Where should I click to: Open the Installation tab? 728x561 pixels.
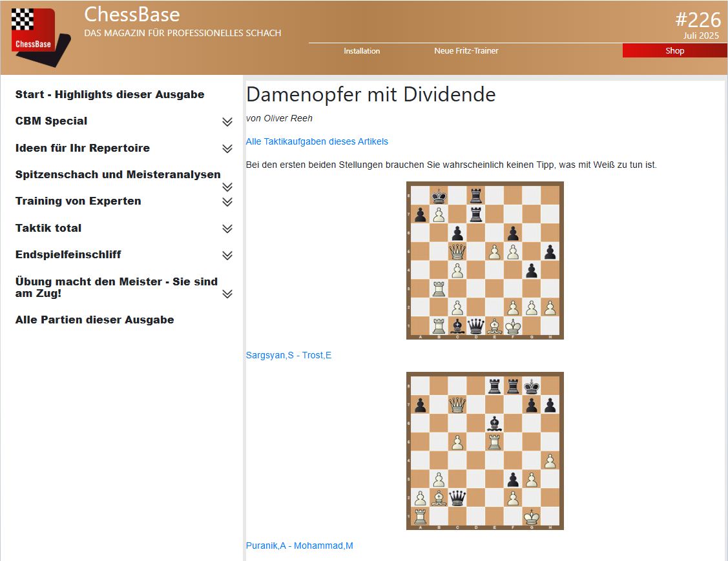(362, 51)
